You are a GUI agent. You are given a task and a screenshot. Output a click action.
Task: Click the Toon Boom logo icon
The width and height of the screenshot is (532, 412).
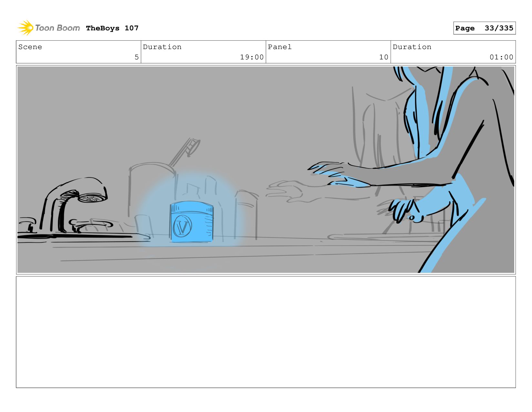click(x=26, y=28)
